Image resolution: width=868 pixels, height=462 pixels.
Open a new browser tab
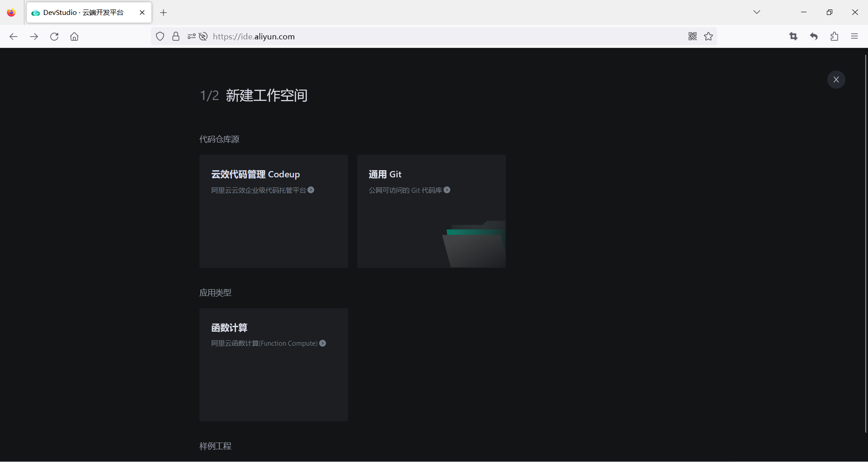click(x=164, y=12)
